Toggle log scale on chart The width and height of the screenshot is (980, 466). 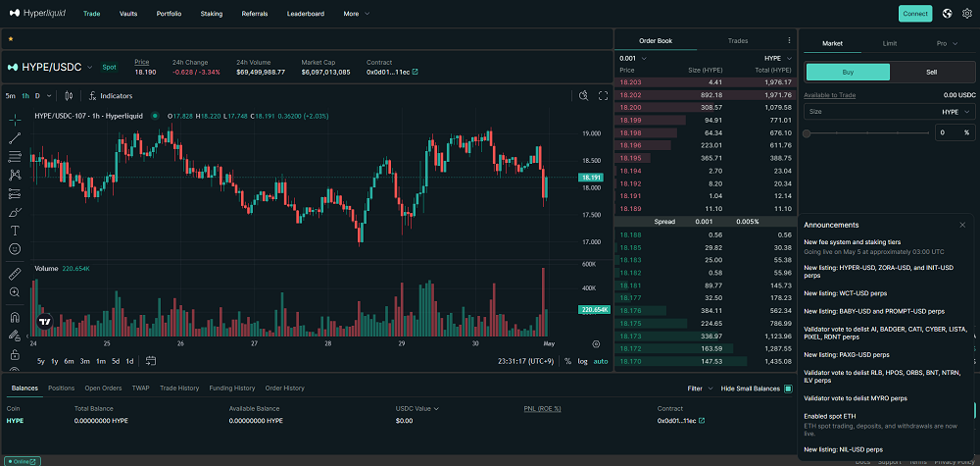(x=582, y=361)
